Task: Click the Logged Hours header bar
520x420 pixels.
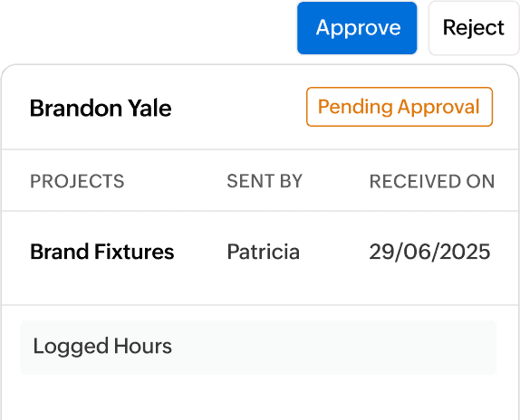Action: click(258, 347)
